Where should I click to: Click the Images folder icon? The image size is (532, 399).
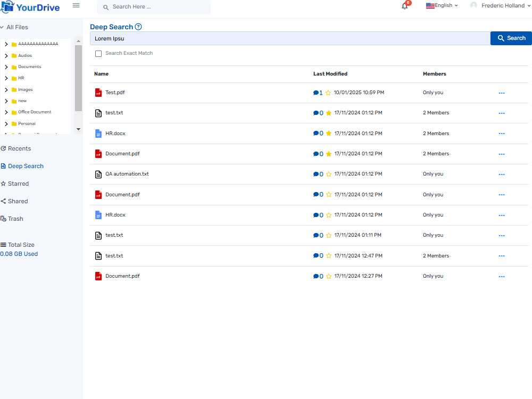[14, 90]
